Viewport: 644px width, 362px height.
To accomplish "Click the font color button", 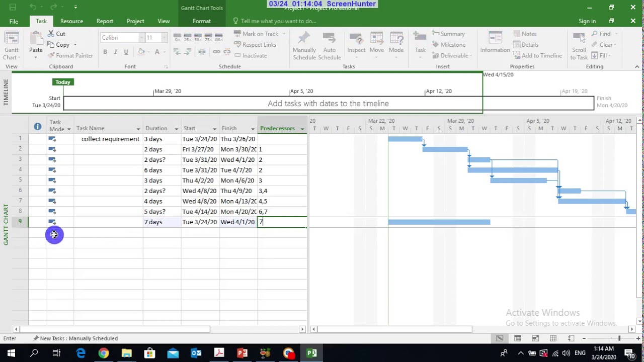I will (x=157, y=52).
